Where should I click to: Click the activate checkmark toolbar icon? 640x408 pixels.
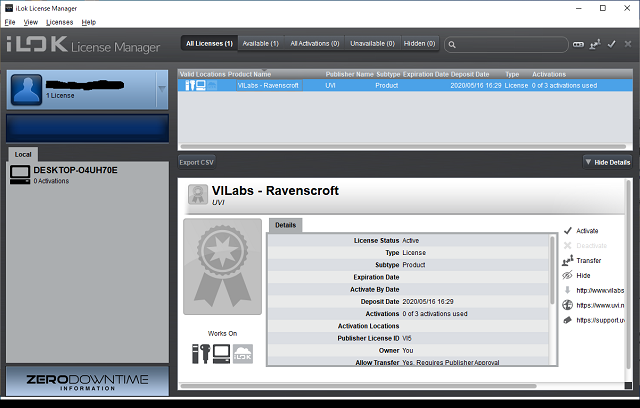[x=611, y=44]
